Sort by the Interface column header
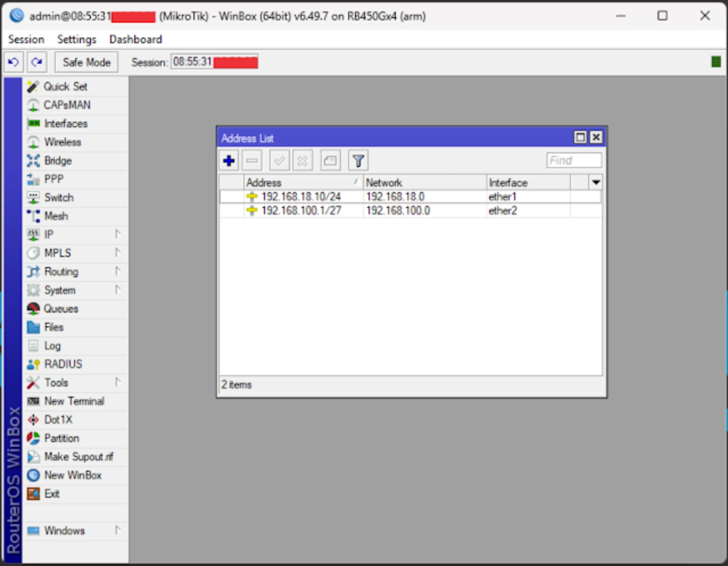Viewport: 728px width, 566px height. [529, 183]
